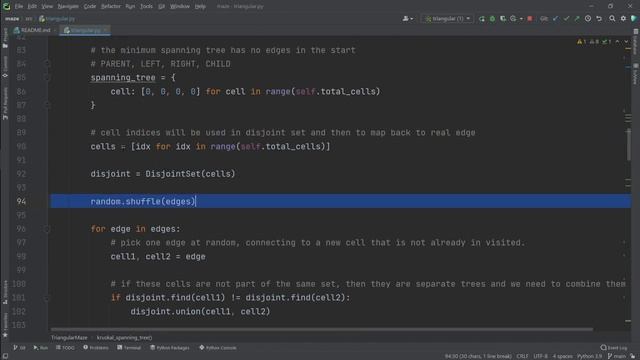Open the Window menu
Screen dimensions: 640x360
(180, 7)
